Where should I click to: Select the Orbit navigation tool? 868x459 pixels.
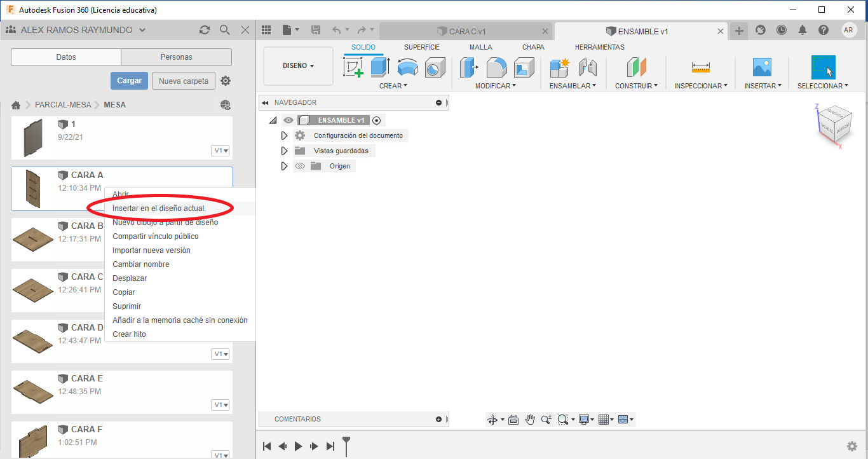[x=492, y=420]
